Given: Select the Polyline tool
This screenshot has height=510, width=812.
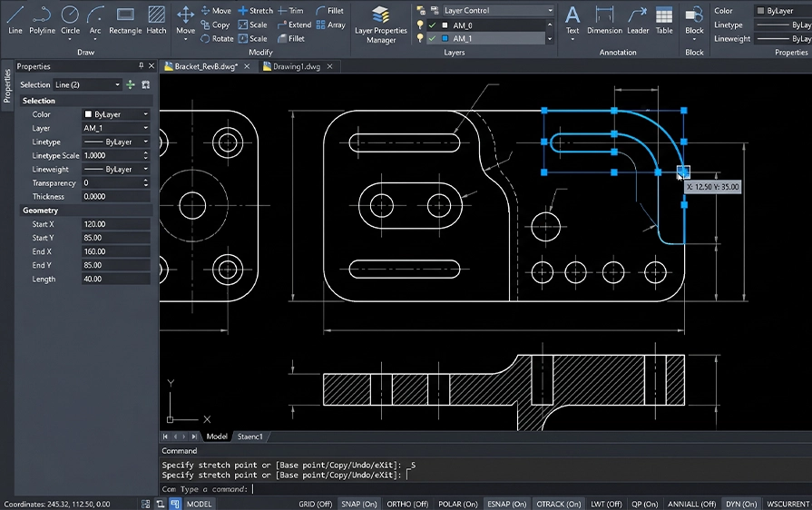Looking at the screenshot, I should click(42, 20).
